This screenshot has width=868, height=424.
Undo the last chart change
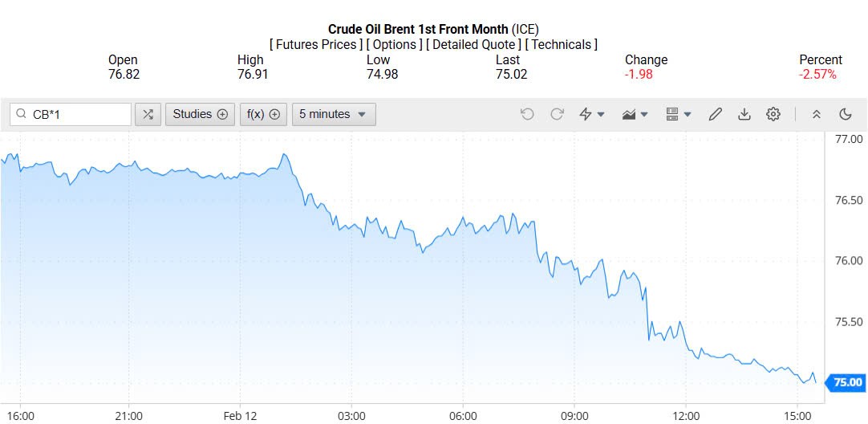coord(527,114)
